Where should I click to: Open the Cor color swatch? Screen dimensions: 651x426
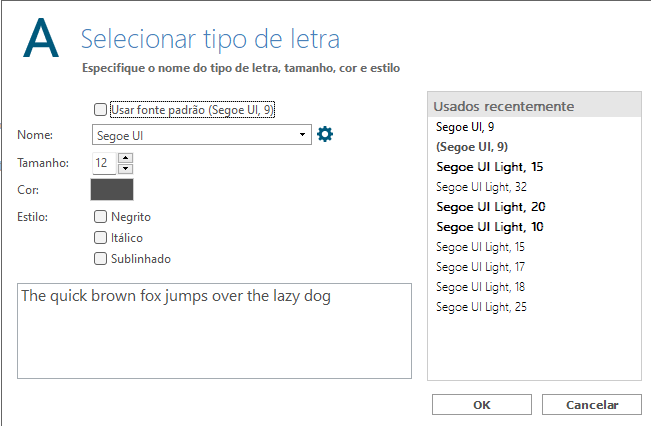tap(112, 190)
